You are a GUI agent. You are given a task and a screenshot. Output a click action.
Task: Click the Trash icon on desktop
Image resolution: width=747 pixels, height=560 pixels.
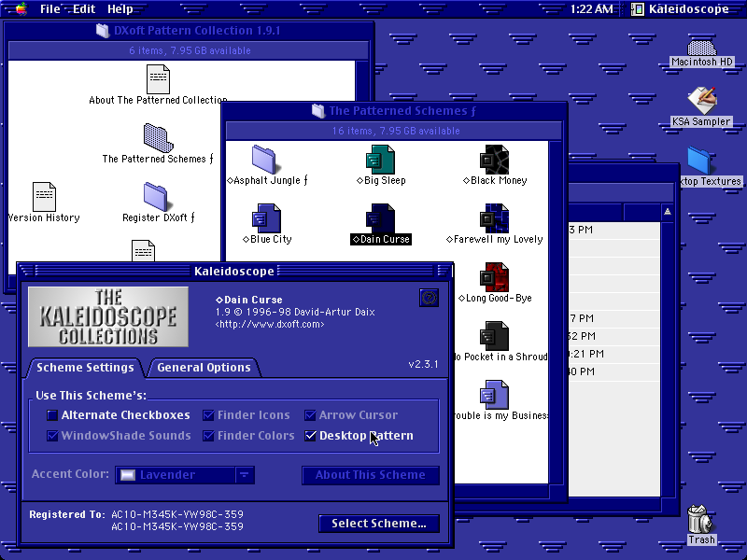tap(700, 520)
